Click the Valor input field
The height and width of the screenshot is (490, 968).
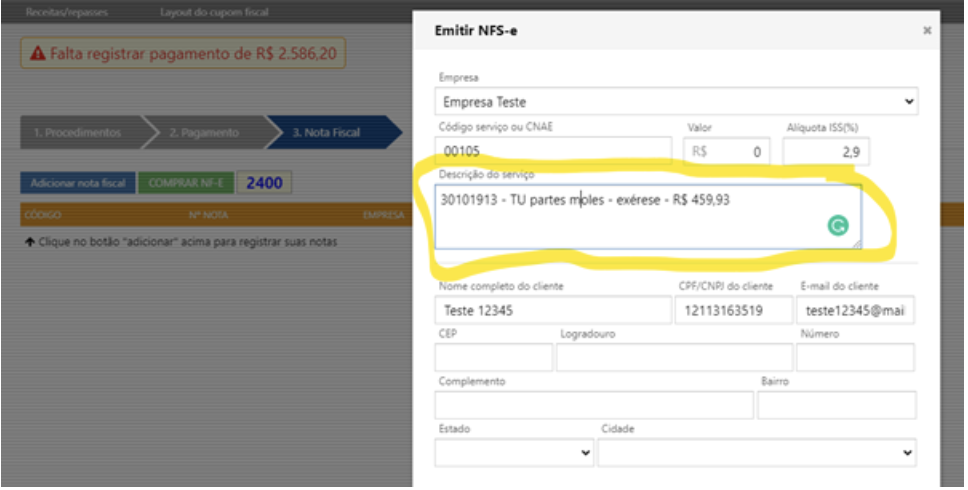(x=726, y=151)
